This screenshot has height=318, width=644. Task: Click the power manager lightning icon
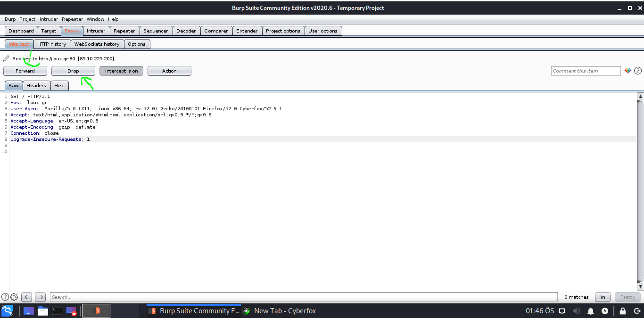point(605,311)
